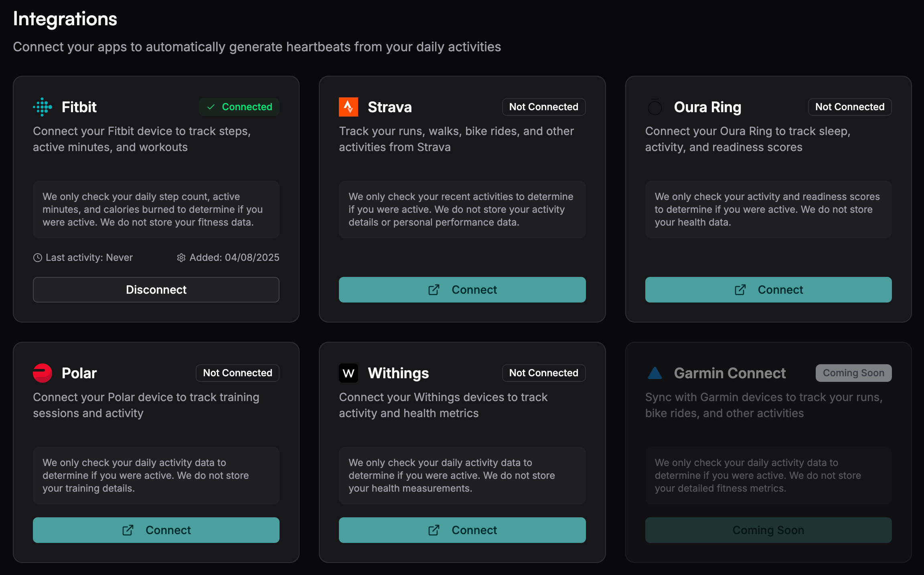This screenshot has height=575, width=924.
Task: Click external-link icon on Strava Connect button
Action: (434, 290)
